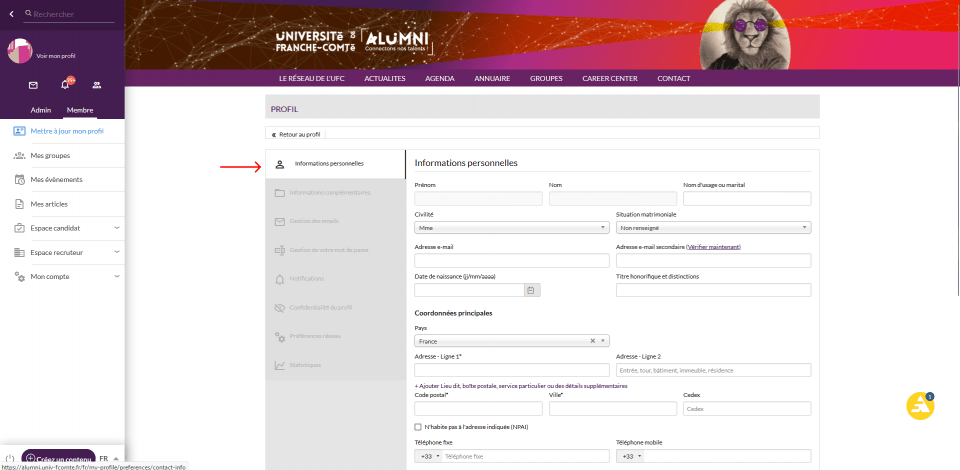Open the notifications bell icon

[x=65, y=86]
